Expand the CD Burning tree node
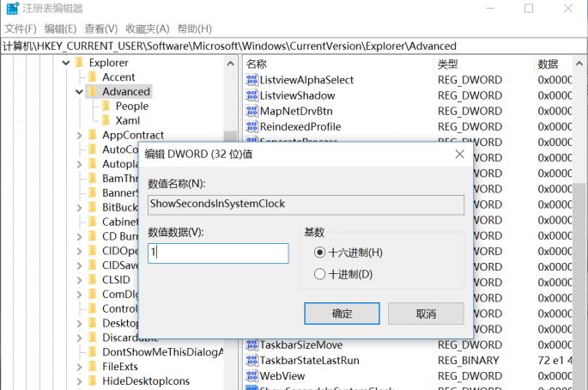This screenshot has height=390, width=588. (x=79, y=236)
